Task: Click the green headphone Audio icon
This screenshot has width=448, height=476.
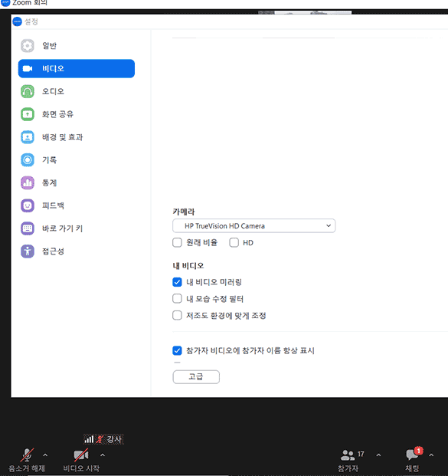Action: [28, 91]
